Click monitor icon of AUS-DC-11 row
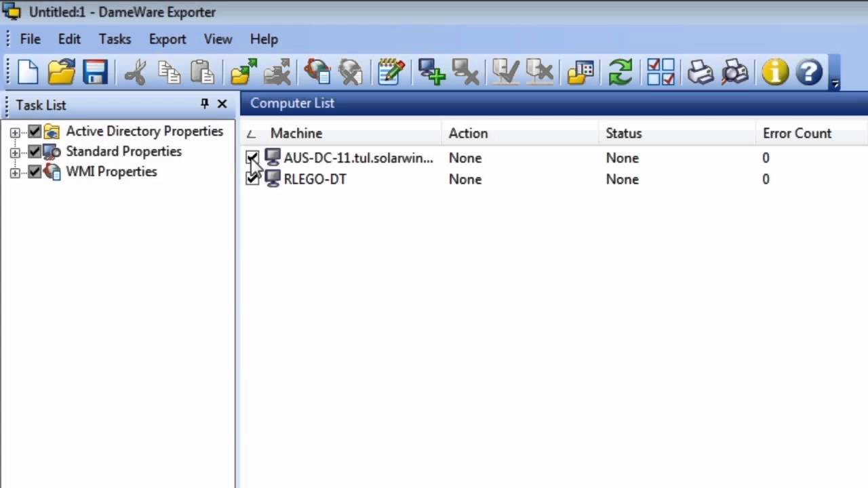The image size is (868, 488). point(272,158)
